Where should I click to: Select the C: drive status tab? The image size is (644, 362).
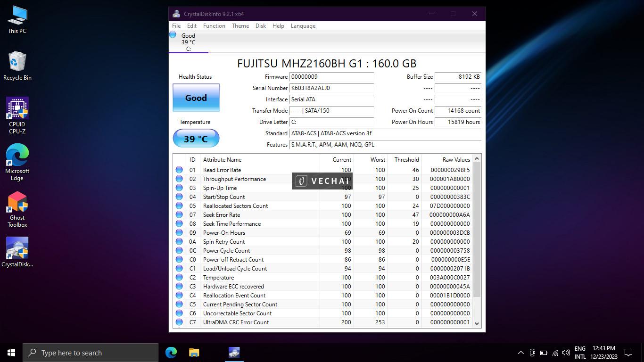(x=188, y=42)
